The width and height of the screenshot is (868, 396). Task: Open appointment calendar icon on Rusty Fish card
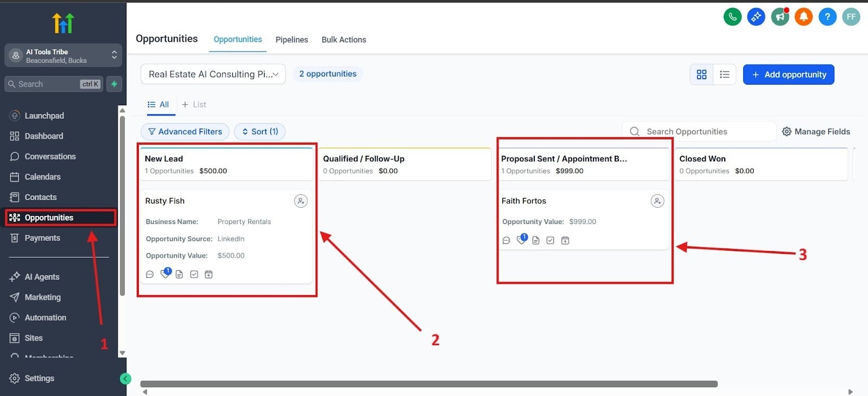[x=208, y=274]
